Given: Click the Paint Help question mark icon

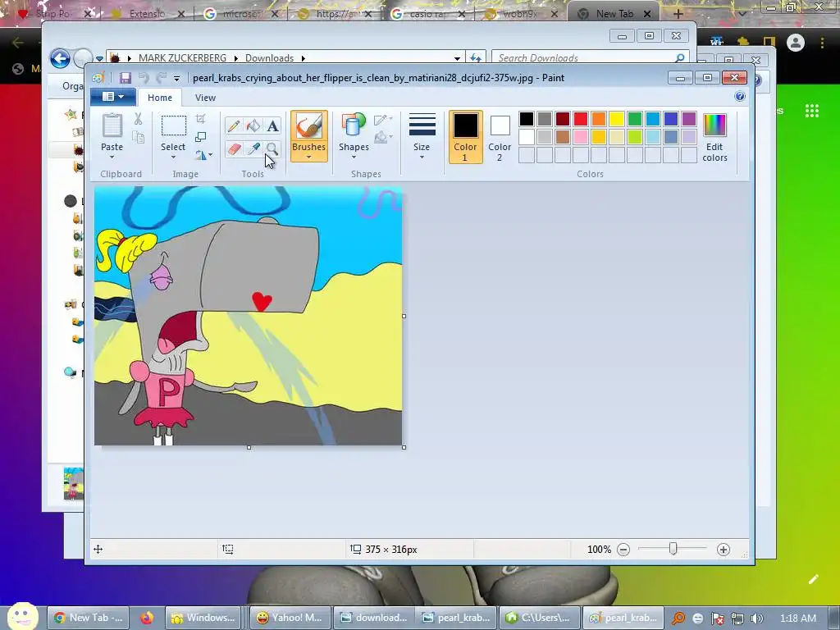Looking at the screenshot, I should (x=740, y=97).
